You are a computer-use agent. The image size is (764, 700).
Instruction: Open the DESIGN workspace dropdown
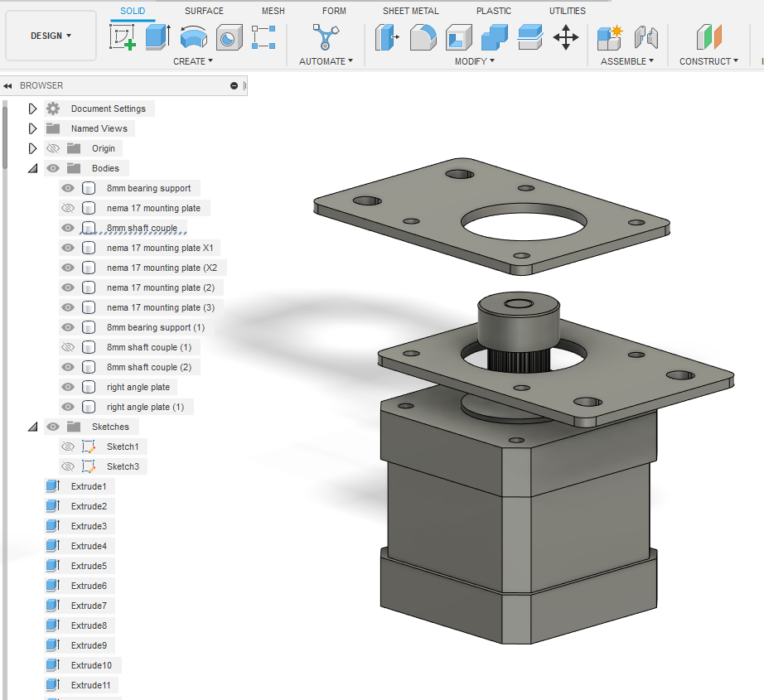point(51,36)
